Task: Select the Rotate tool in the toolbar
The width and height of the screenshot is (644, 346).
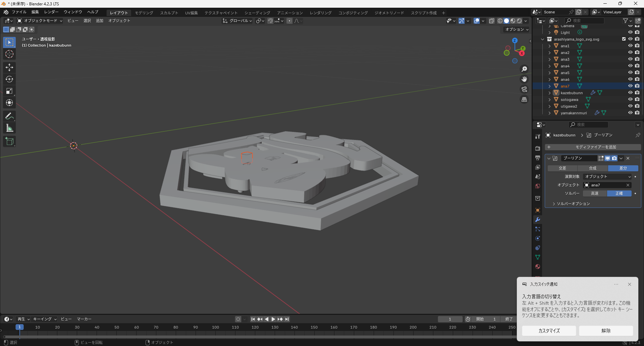Action: (9, 79)
